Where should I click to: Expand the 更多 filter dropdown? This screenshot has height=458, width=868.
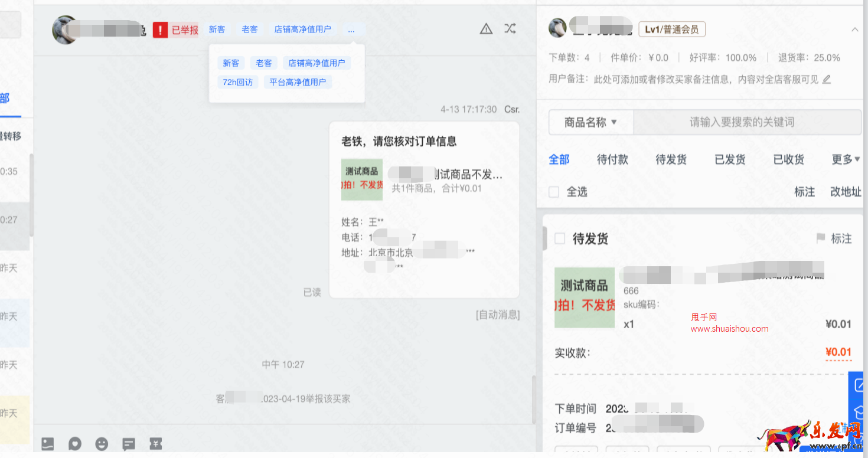pyautogui.click(x=846, y=159)
